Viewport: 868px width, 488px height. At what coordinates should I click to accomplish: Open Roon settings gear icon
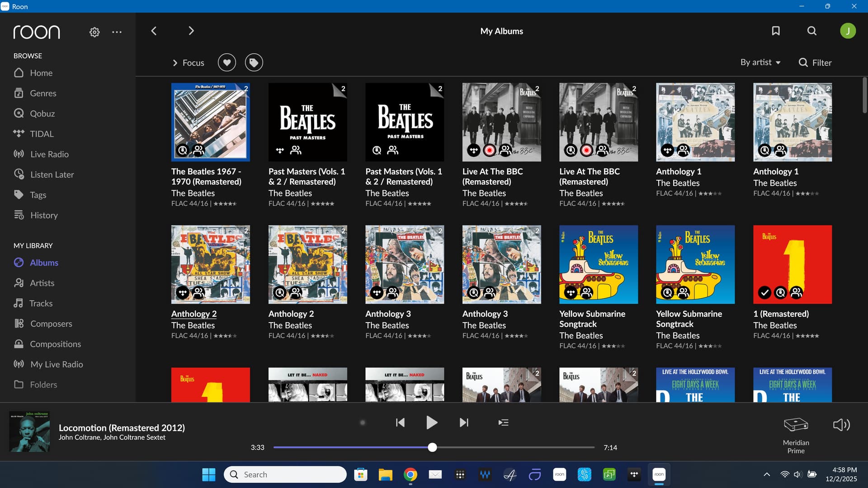[x=94, y=32]
